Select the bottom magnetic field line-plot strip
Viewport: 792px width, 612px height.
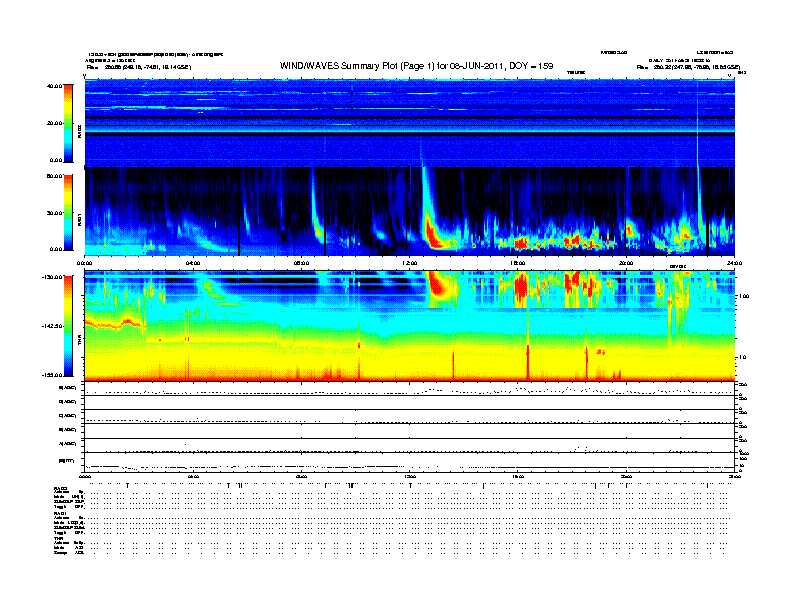[410, 462]
